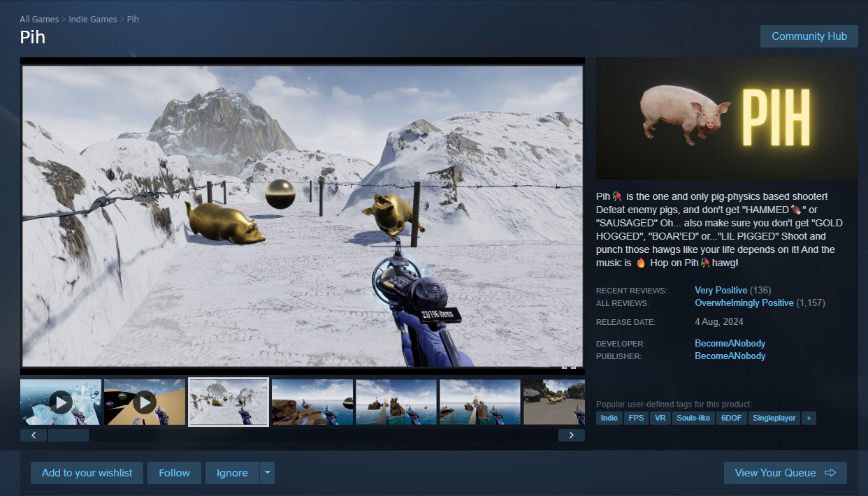The width and height of the screenshot is (868, 496).
Task: Play the second desert trailer thumbnail
Action: point(145,402)
